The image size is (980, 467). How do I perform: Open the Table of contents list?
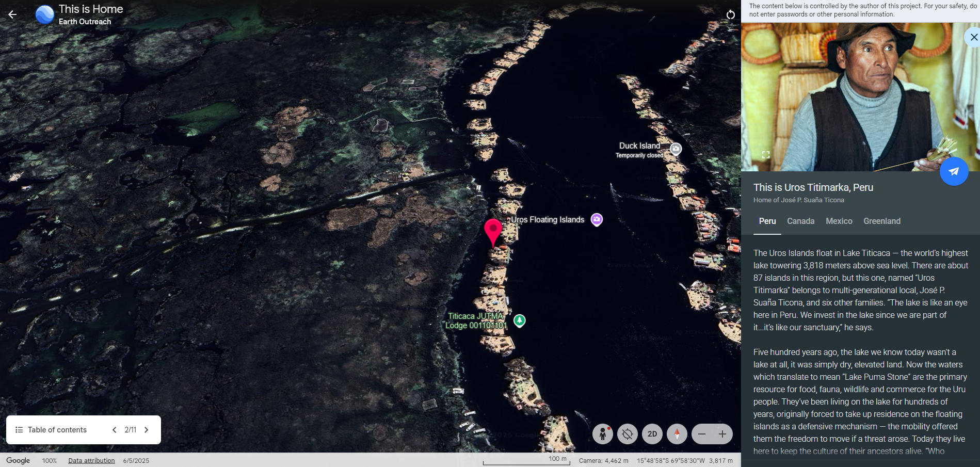pos(52,429)
